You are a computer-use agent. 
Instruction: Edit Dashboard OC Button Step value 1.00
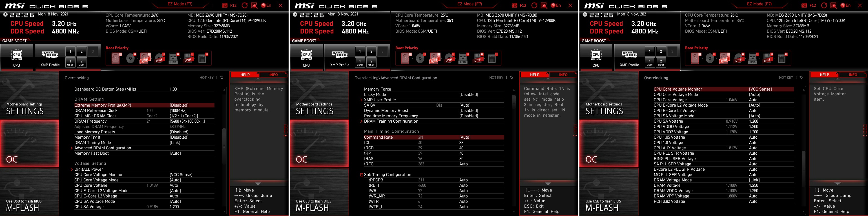coord(144,89)
